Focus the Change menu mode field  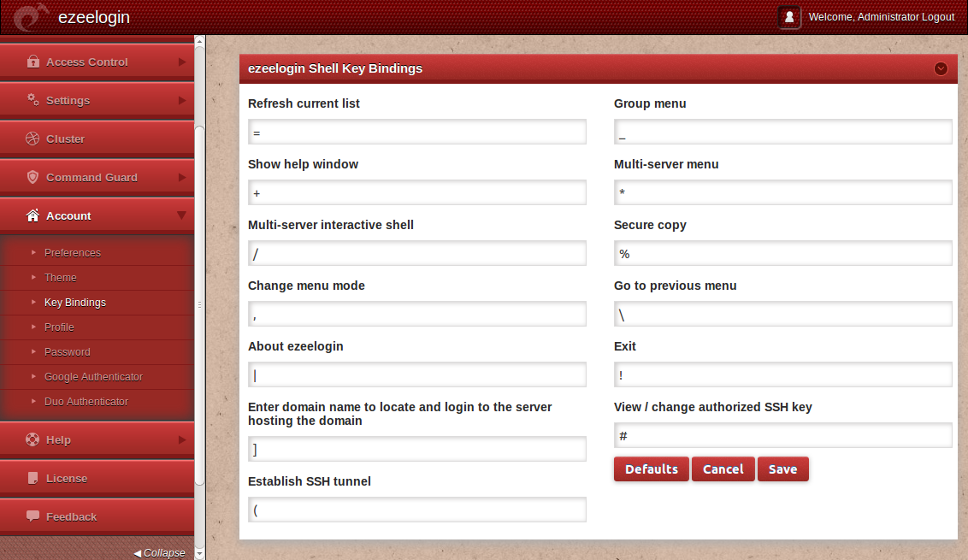(417, 315)
